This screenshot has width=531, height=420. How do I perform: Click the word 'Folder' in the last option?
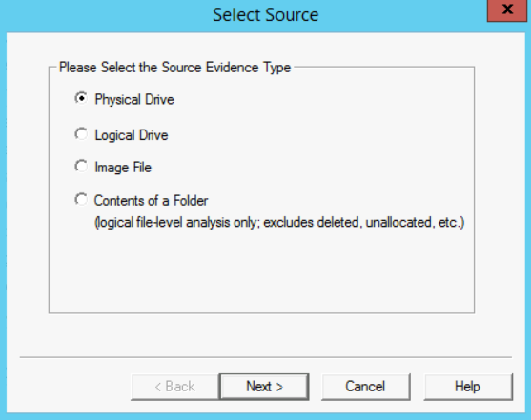click(191, 201)
